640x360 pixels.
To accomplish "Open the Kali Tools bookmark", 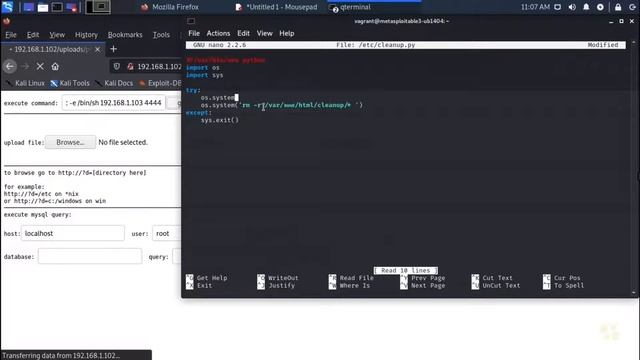I will [70, 83].
